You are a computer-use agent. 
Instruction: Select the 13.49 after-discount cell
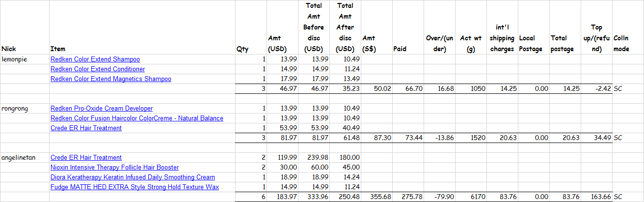pyautogui.click(x=345, y=79)
